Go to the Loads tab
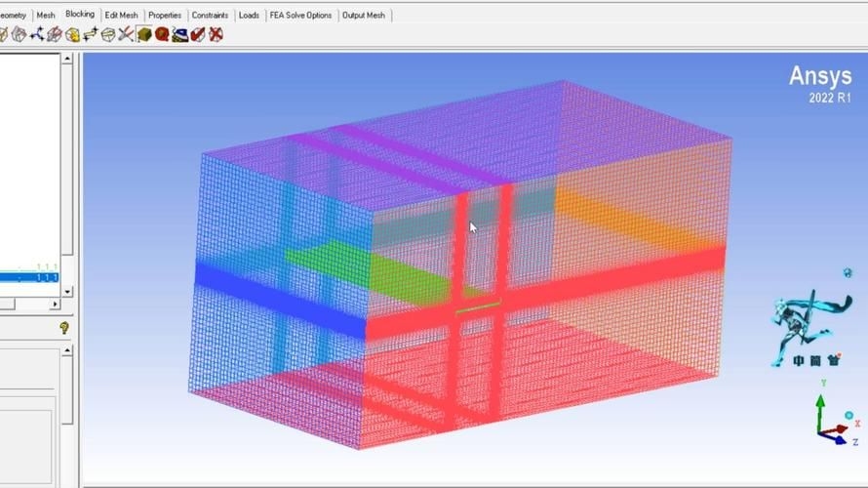This screenshot has width=868, height=488. pos(250,16)
